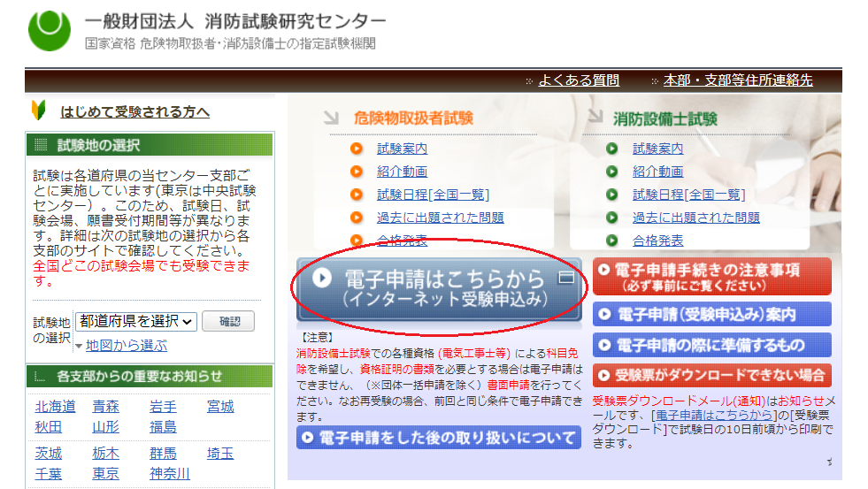This screenshot has width=868, height=489.
Task: Open fire equipment 紹介動画 link
Action: 657,172
